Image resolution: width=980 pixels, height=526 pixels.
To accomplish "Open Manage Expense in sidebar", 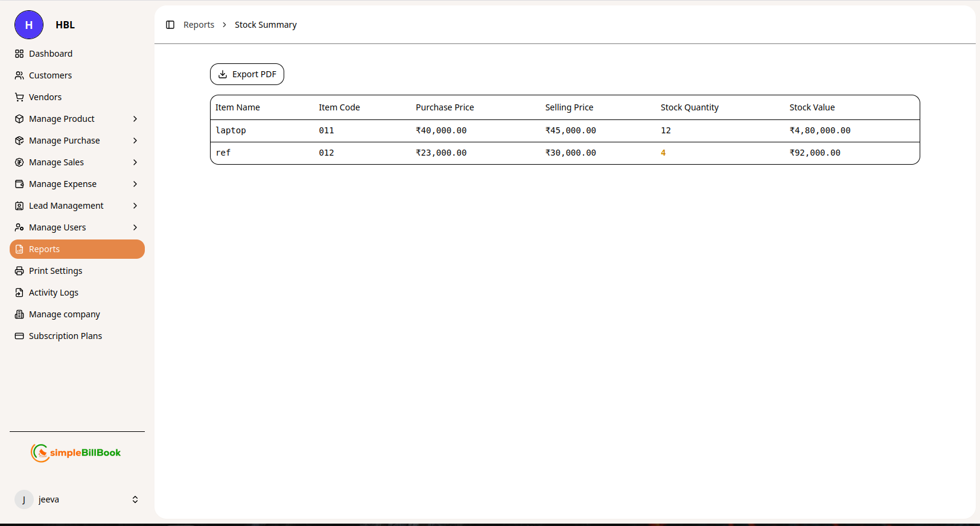I will click(63, 184).
